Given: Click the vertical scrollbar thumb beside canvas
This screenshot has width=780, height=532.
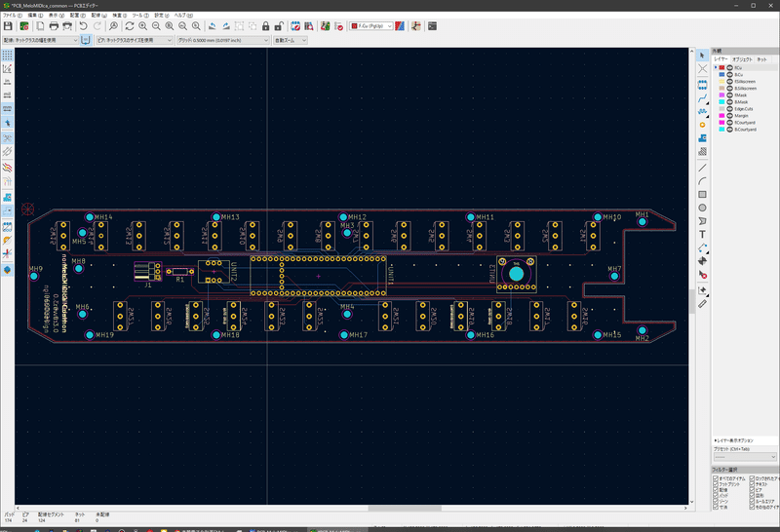Looking at the screenshot, I should tap(692, 301).
